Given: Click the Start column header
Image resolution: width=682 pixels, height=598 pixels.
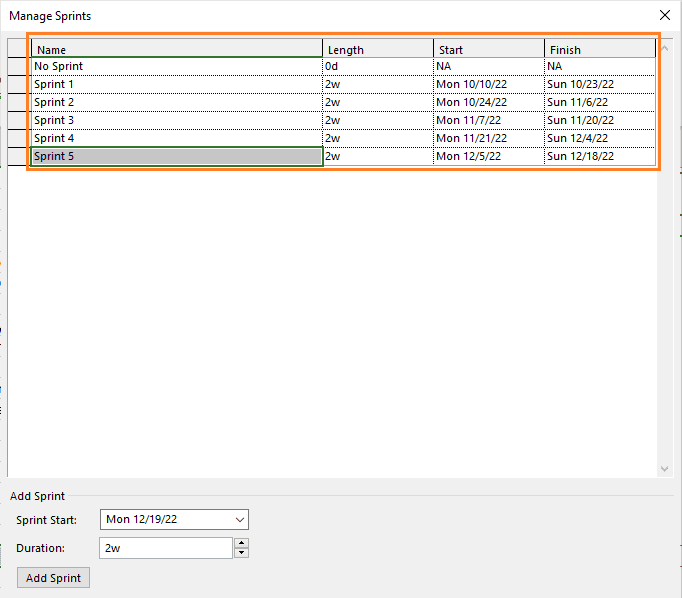Looking at the screenshot, I should [488, 49].
